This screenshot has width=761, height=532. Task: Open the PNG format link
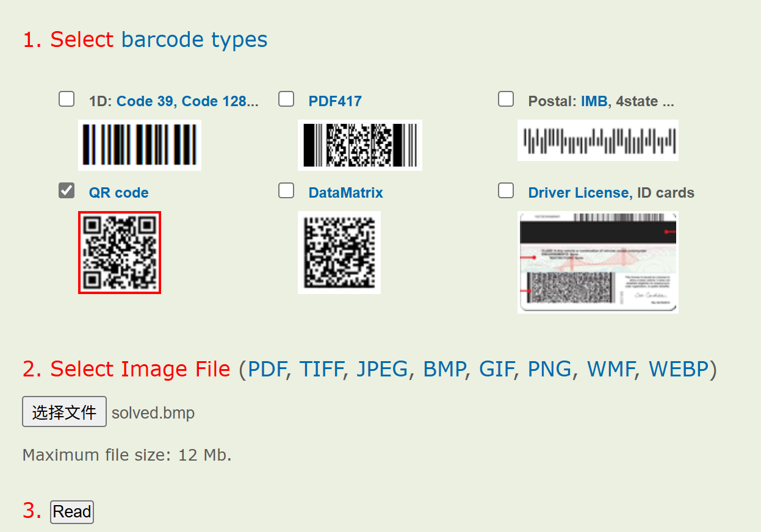[550, 369]
